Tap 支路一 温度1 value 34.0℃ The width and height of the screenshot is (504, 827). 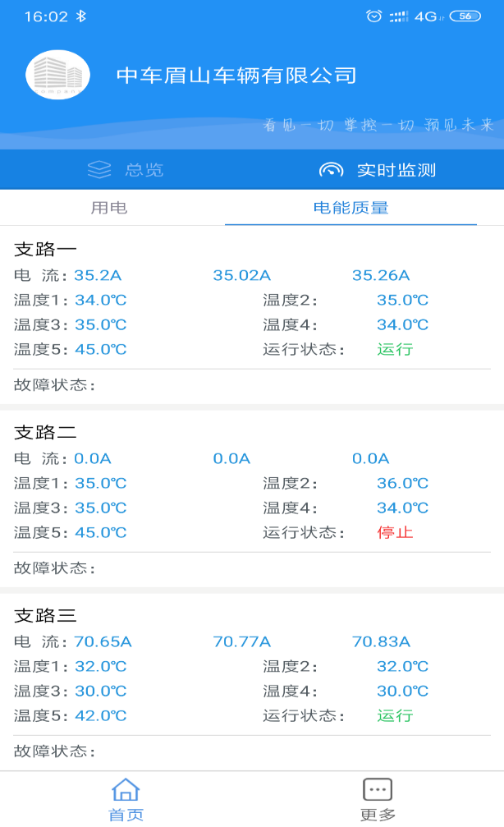coord(101,300)
